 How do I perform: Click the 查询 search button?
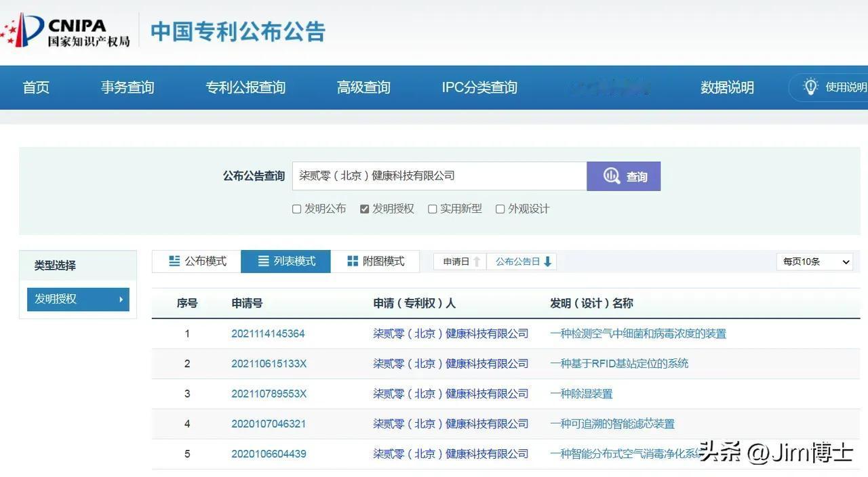624,176
